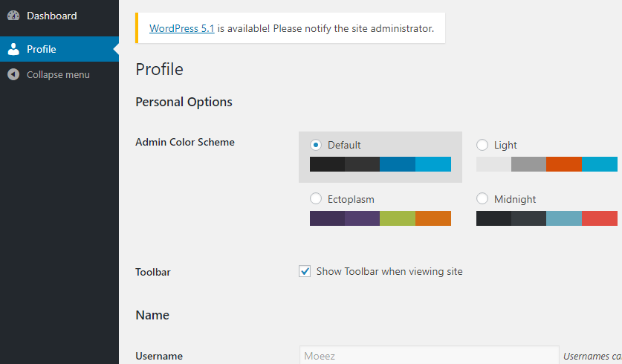Click the Midnight scheme red swatch

click(x=600, y=218)
